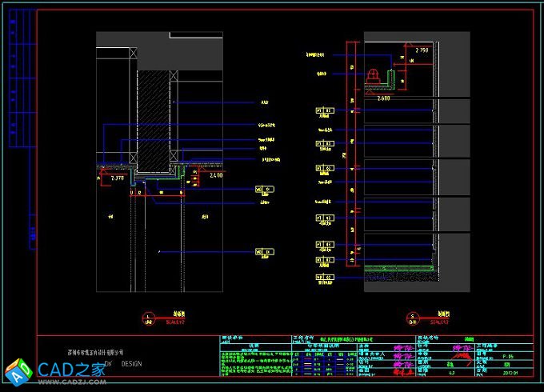Pick the 2.750 elevation dimension
Viewport: 544px width, 392px height.
(x=420, y=50)
